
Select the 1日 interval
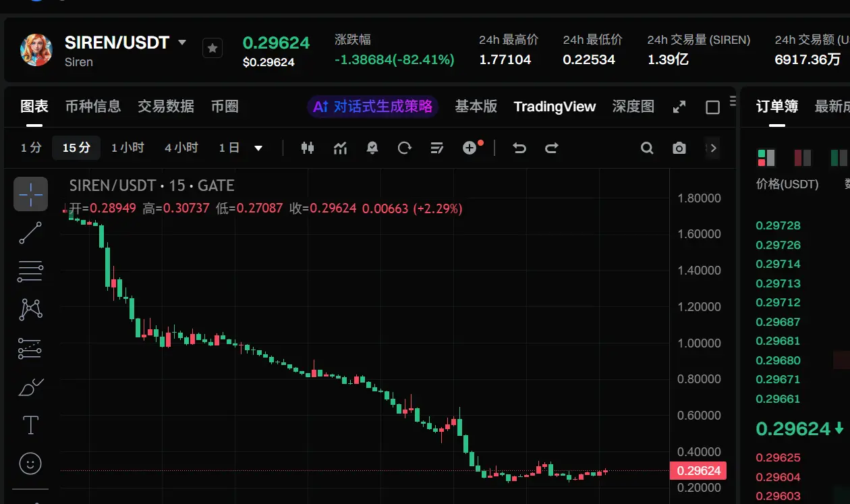(229, 148)
